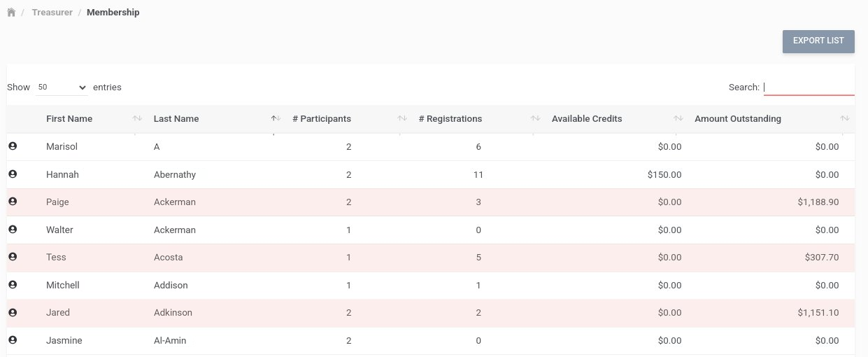
Task: Open the Treasurer breadcrumb link
Action: (x=52, y=13)
